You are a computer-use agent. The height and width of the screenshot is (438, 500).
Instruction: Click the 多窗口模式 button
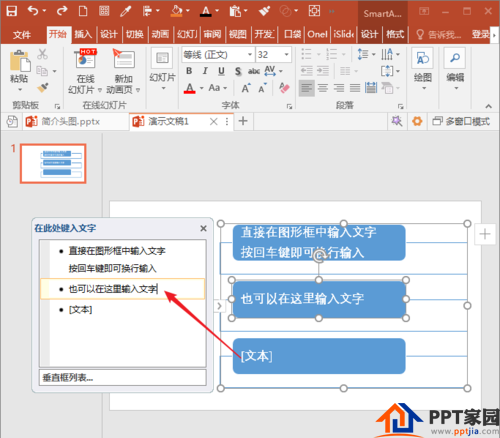click(x=461, y=121)
